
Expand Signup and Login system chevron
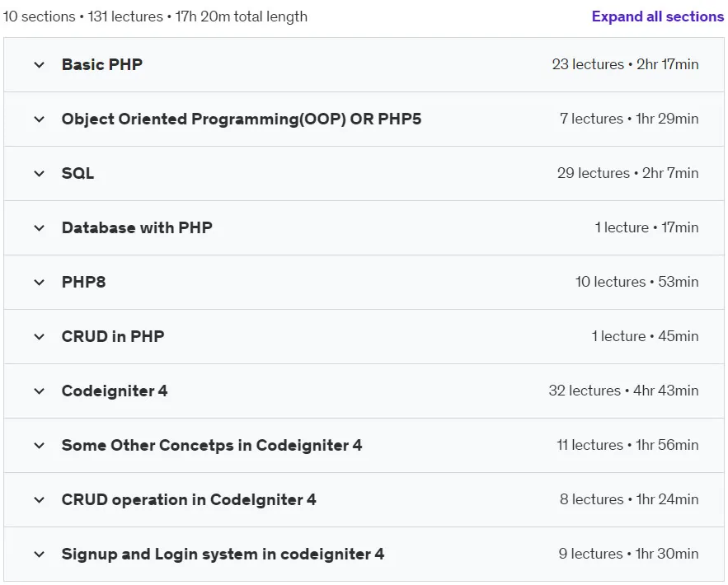[x=40, y=554]
